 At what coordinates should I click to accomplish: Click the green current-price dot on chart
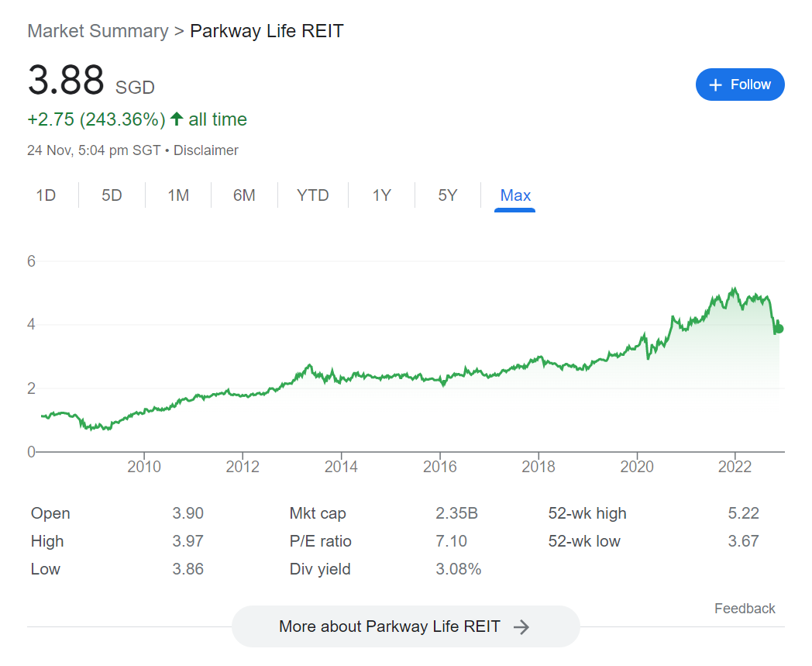pyautogui.click(x=779, y=329)
